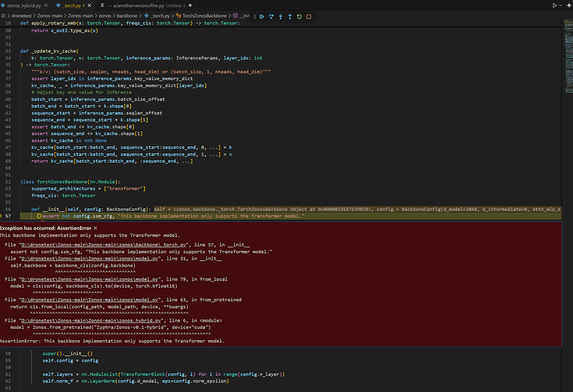Open first Zonos-main breadcrumb
This screenshot has width=573, height=392.
click(x=50, y=16)
